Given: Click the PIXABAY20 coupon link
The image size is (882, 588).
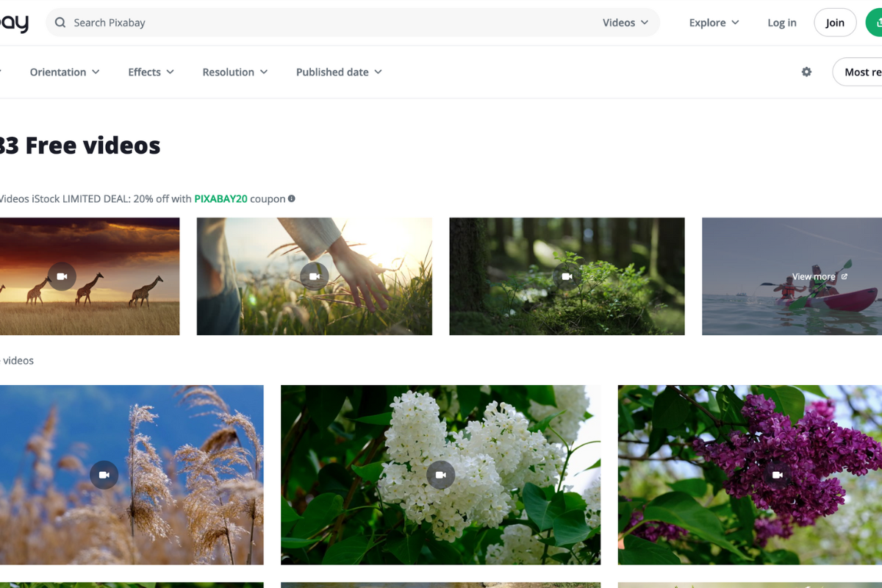Looking at the screenshot, I should pos(220,199).
